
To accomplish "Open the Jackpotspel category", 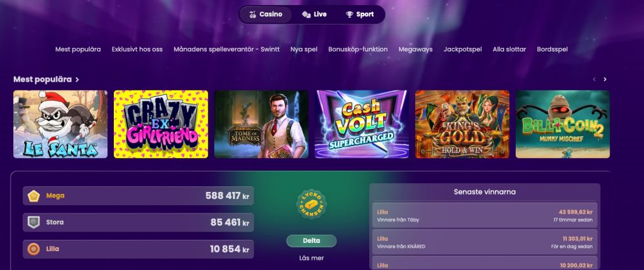I will pos(462,49).
